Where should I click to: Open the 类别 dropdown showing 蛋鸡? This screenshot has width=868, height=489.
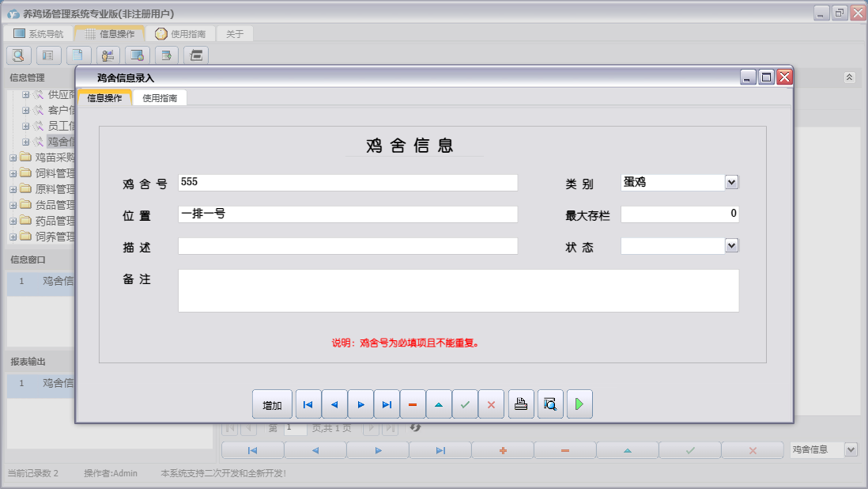coord(731,182)
